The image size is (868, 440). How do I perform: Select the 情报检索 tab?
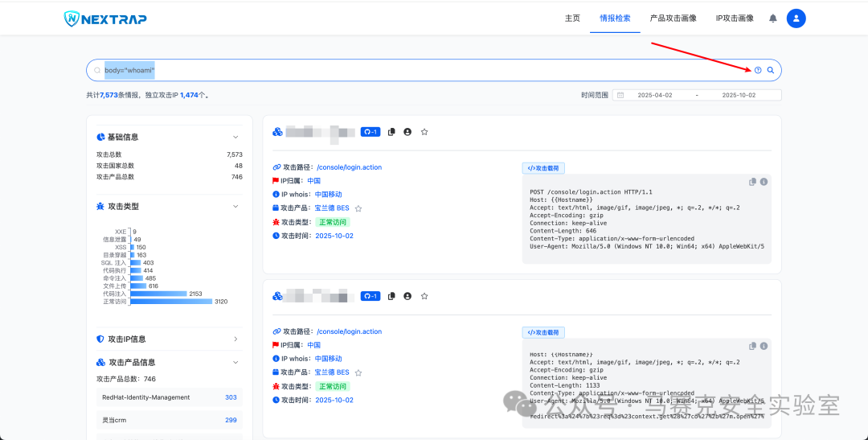[615, 19]
